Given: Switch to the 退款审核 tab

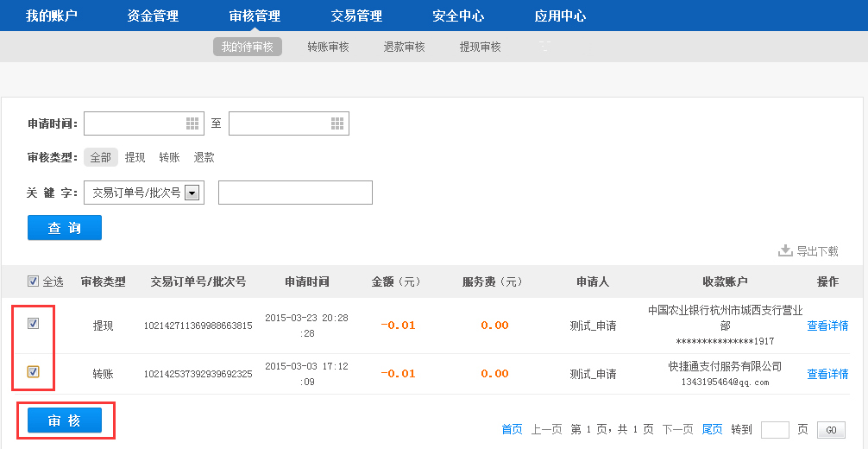Looking at the screenshot, I should point(404,47).
